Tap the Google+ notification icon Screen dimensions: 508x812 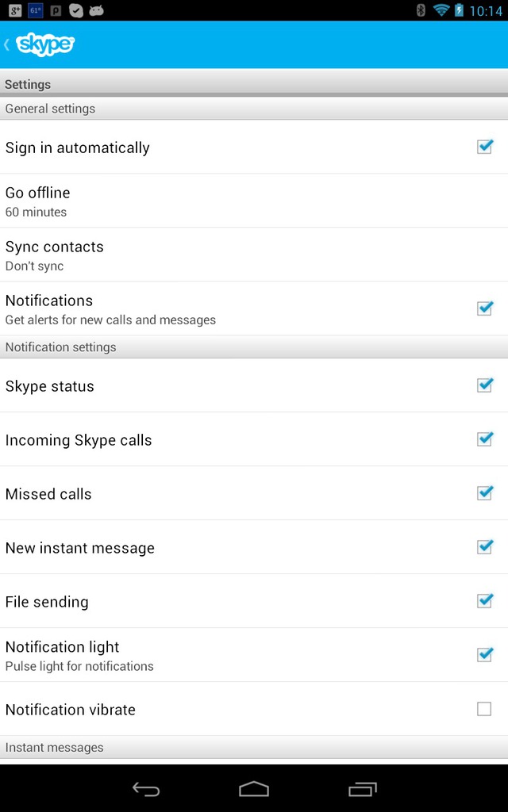tap(15, 10)
